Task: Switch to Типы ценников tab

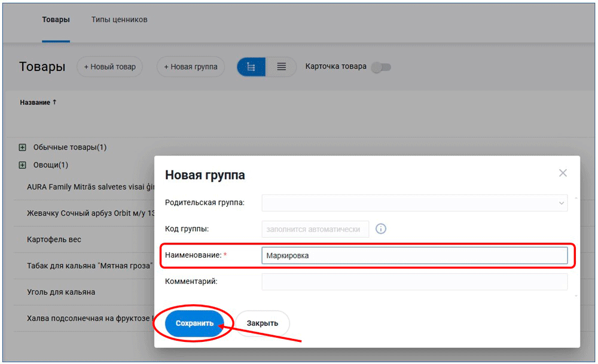Action: point(119,20)
